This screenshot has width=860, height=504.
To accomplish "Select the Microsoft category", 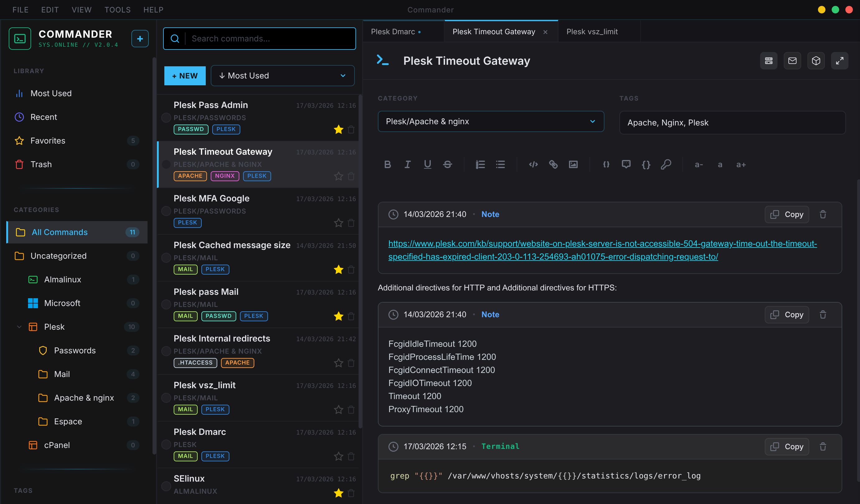I will pos(77,303).
